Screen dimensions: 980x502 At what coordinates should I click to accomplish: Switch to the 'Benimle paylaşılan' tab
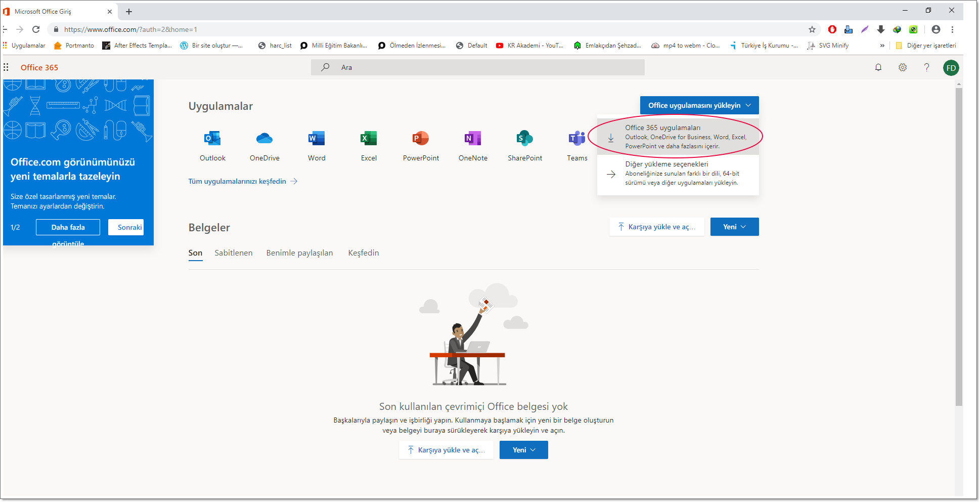point(299,253)
